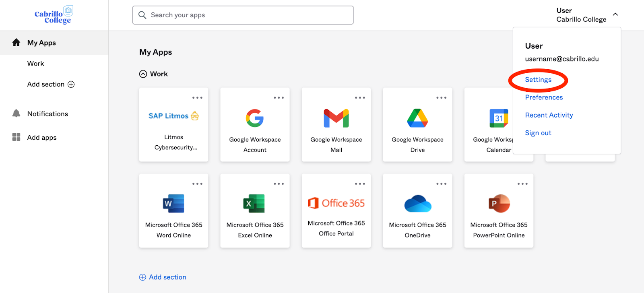The image size is (644, 293).
Task: Open three-dot menu on Google Workspace Mail card
Action: pyautogui.click(x=360, y=98)
